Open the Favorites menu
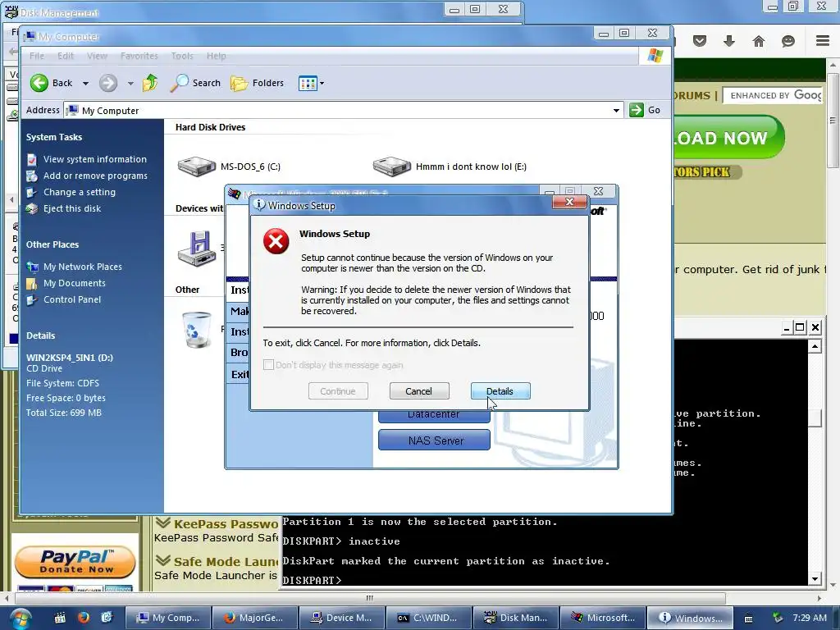The image size is (840, 630). [139, 56]
